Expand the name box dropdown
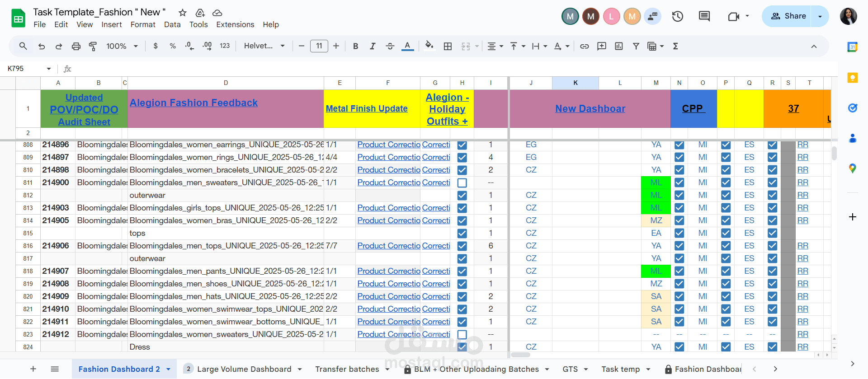 point(49,69)
